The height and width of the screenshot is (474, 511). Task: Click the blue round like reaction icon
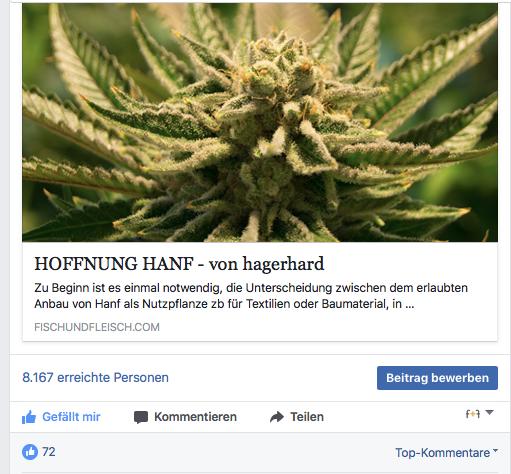(30, 452)
